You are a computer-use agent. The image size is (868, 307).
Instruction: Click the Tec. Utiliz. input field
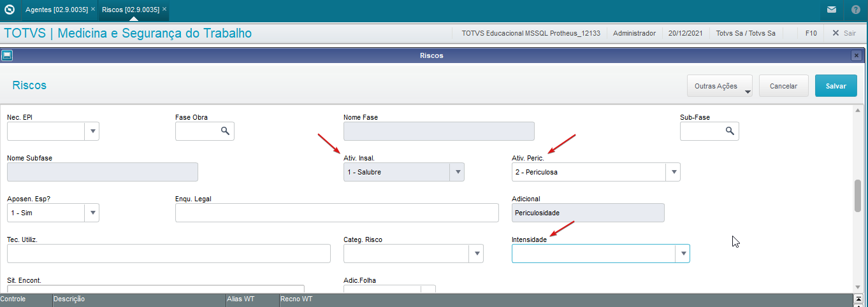[x=169, y=253]
